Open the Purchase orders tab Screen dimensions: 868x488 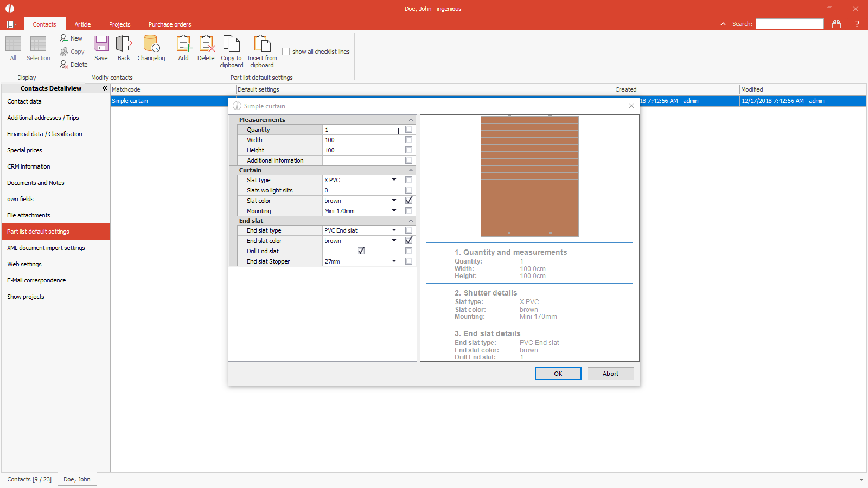pos(170,24)
